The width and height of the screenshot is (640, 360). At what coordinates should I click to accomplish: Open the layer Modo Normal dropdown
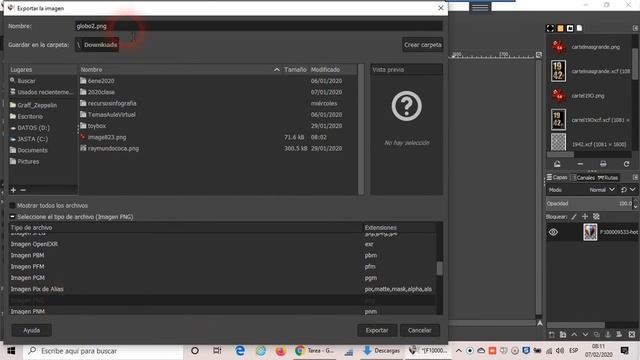tap(602, 190)
